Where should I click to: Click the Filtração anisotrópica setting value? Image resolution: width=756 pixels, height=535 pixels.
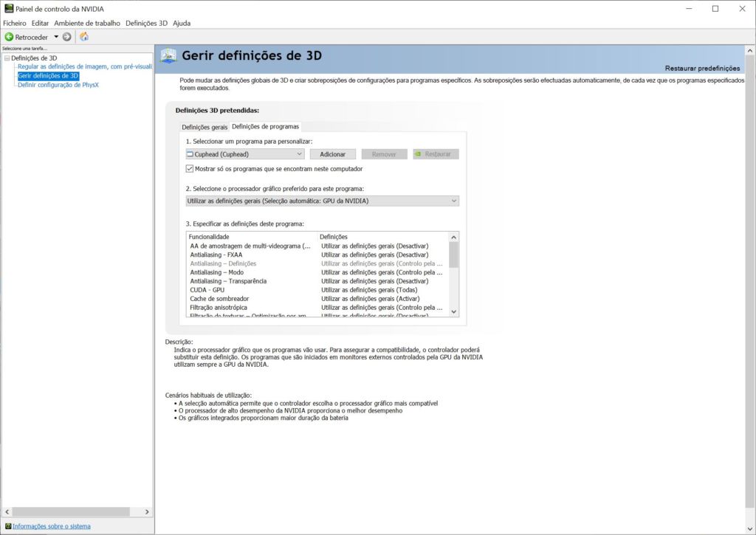(x=382, y=308)
